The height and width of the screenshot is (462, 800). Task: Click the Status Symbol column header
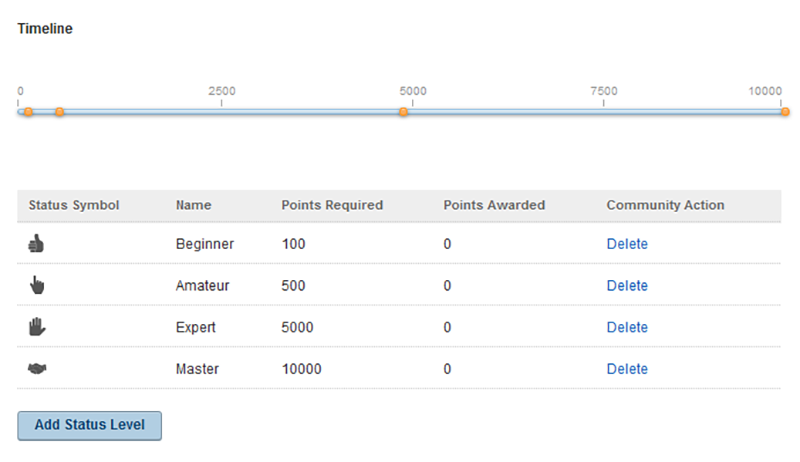click(74, 205)
